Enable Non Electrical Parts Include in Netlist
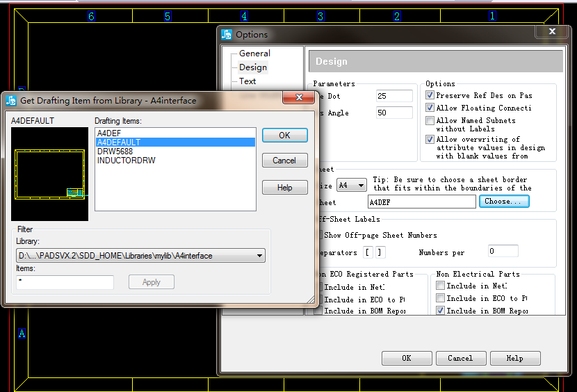 tap(440, 285)
